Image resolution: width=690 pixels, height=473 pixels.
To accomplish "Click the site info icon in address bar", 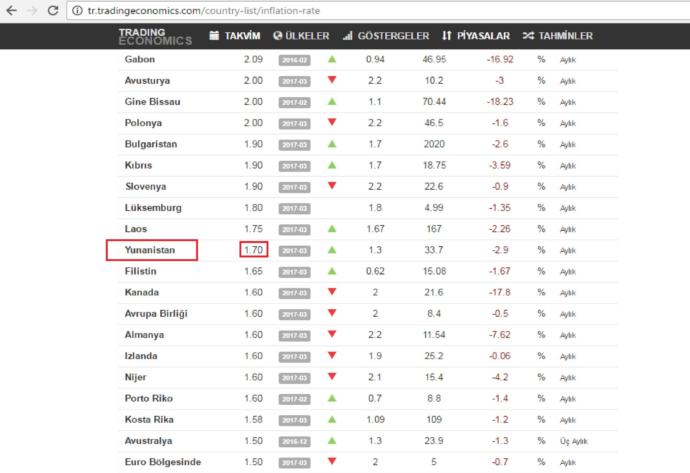I will pyautogui.click(x=77, y=11).
